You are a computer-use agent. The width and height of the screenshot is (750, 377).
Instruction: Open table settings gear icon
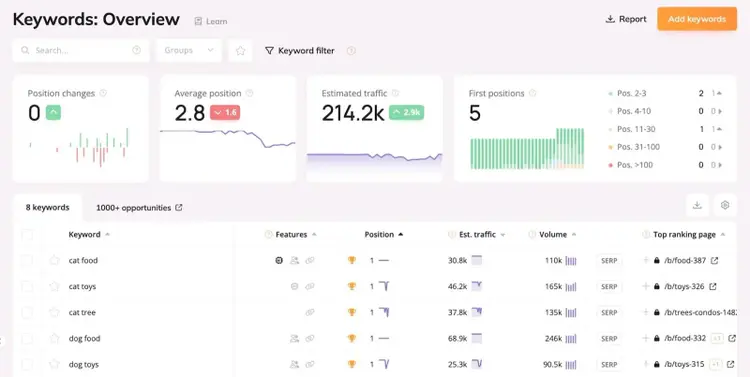725,205
